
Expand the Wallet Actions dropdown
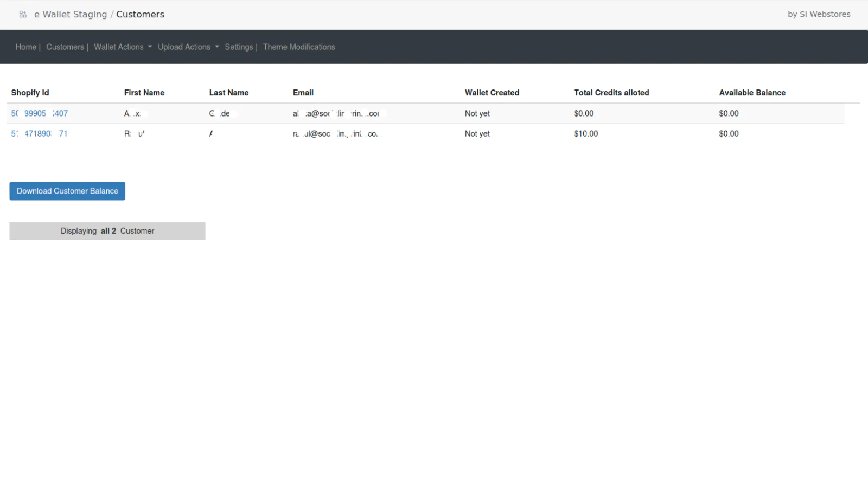[122, 47]
